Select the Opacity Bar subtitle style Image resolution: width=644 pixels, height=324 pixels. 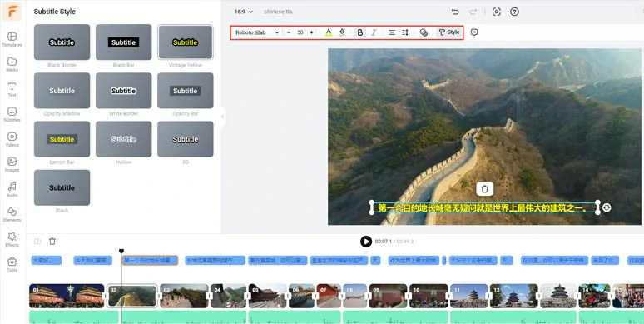coord(186,91)
